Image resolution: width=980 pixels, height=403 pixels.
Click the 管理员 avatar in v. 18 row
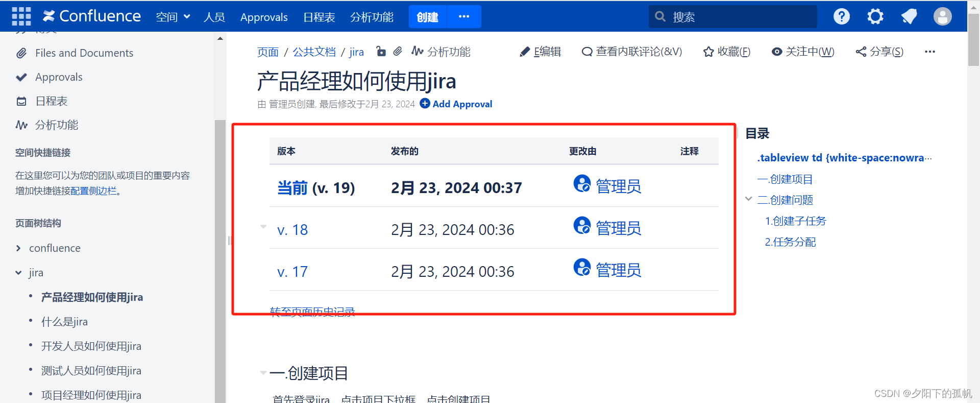click(x=582, y=225)
